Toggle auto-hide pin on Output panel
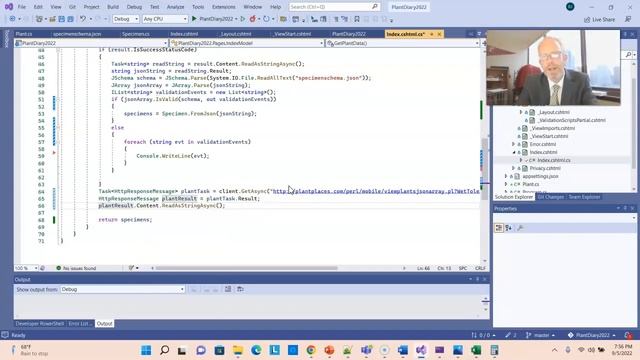 477,279
